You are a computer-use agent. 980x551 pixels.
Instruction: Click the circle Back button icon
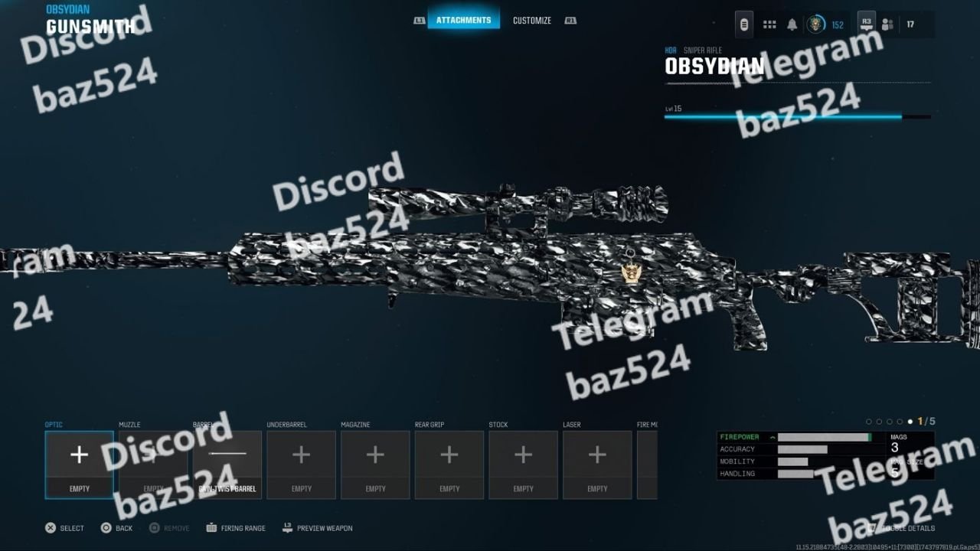(106, 528)
